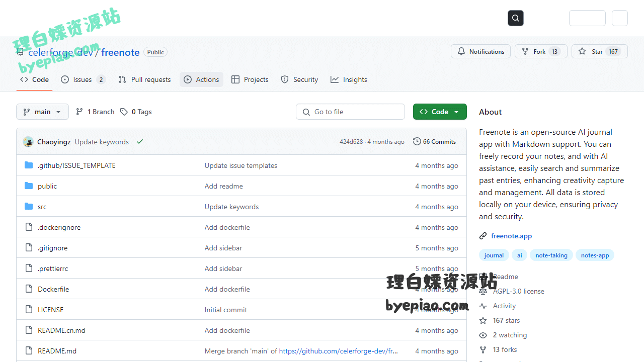Open the 0 Tags link

point(136,112)
